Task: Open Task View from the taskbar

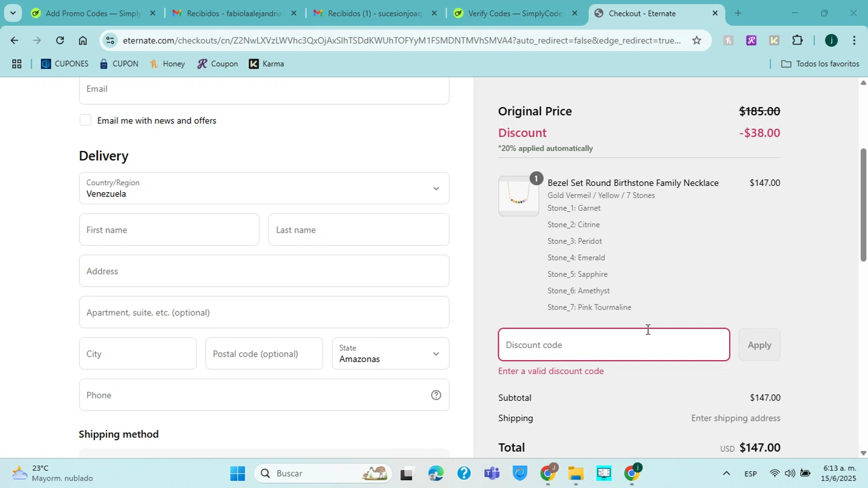Action: coord(407,474)
